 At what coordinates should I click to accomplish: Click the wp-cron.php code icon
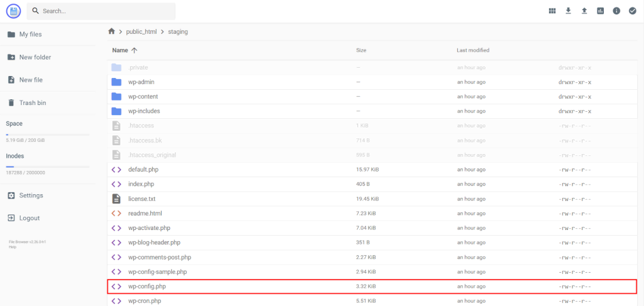[x=116, y=301]
